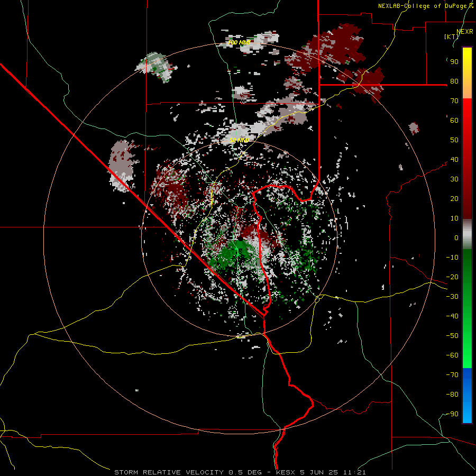Image resolution: width=476 pixels, height=476 pixels.
Task: Click the 70 value on velocity scale
Action: (454, 101)
